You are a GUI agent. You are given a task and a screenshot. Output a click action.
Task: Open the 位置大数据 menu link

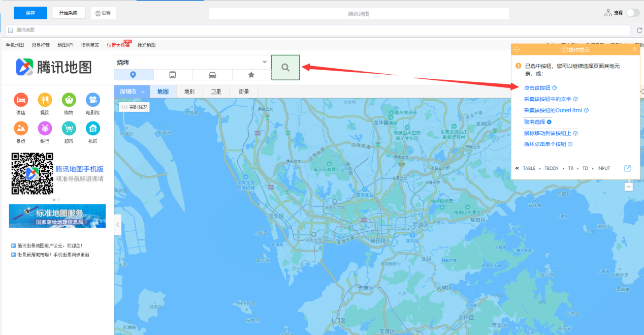coord(118,45)
